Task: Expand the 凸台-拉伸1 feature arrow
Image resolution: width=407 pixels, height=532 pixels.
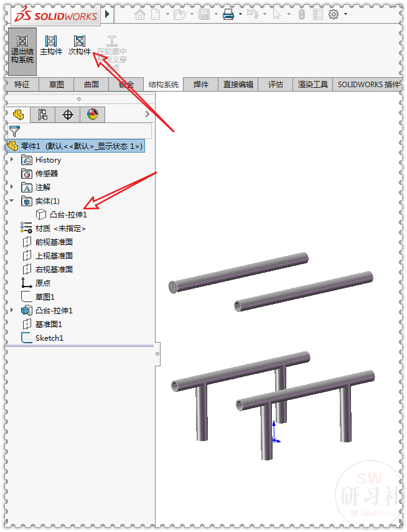Action: point(12,310)
